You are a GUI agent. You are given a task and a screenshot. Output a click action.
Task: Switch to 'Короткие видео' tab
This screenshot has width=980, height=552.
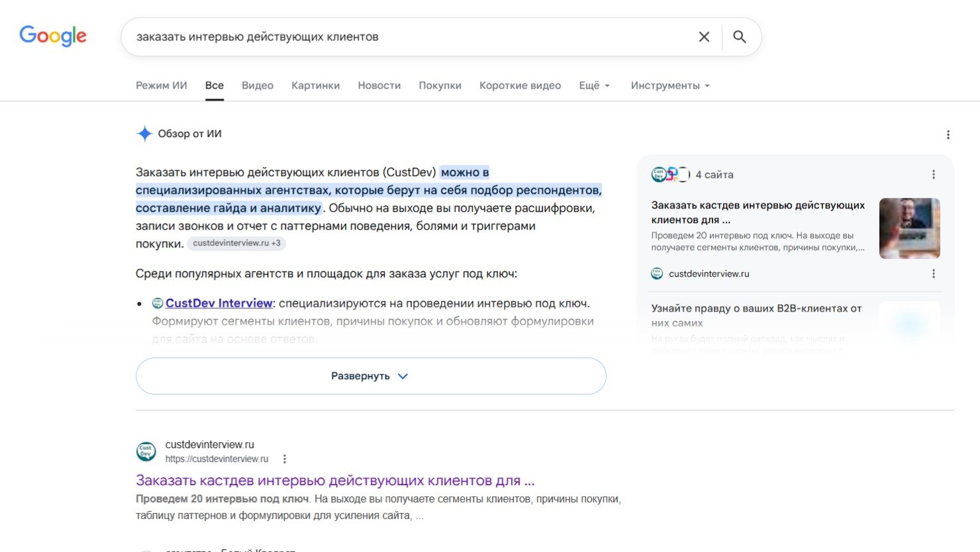coord(520,85)
